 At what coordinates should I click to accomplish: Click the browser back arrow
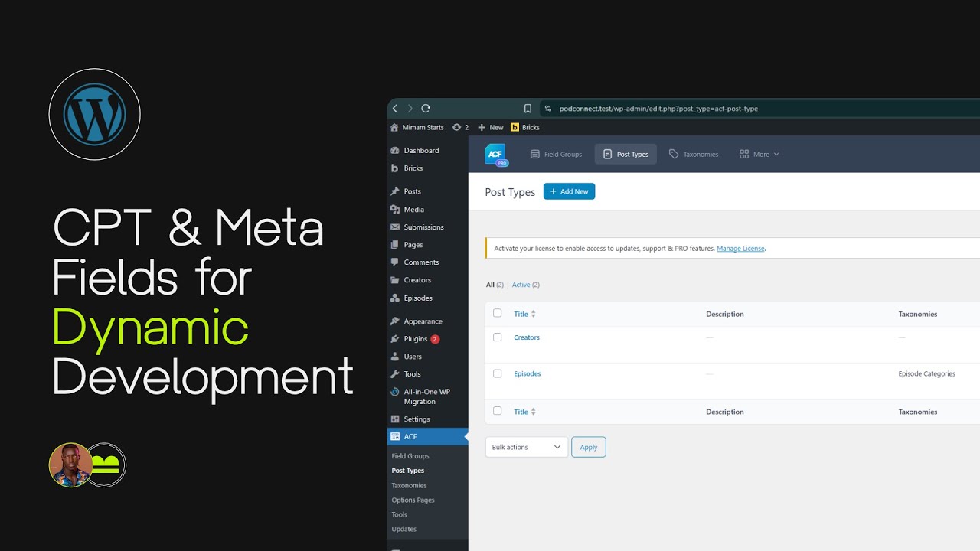point(395,109)
